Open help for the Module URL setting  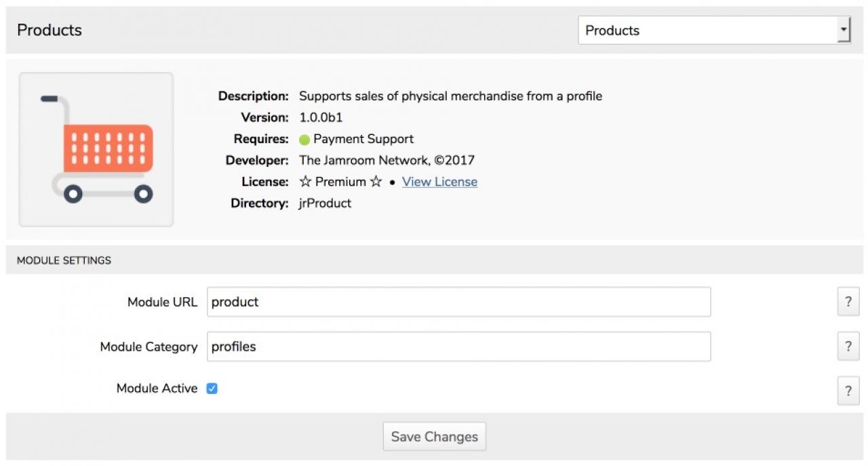848,302
